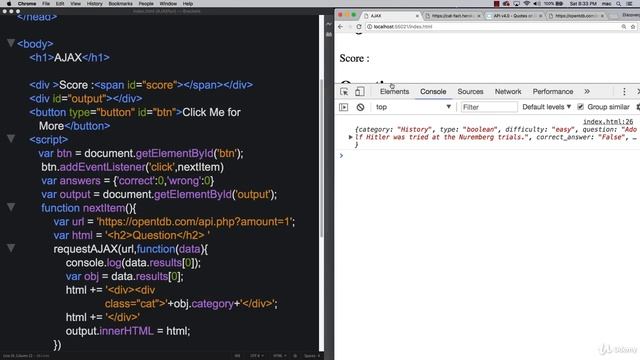Switch to the Console tab
Screen dimensions: 640x360
click(433, 91)
